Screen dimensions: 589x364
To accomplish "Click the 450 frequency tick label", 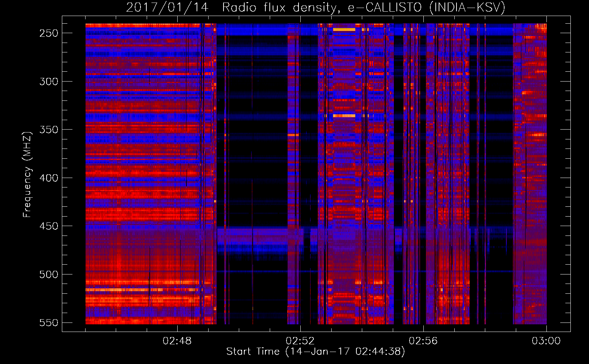I will pos(49,226).
